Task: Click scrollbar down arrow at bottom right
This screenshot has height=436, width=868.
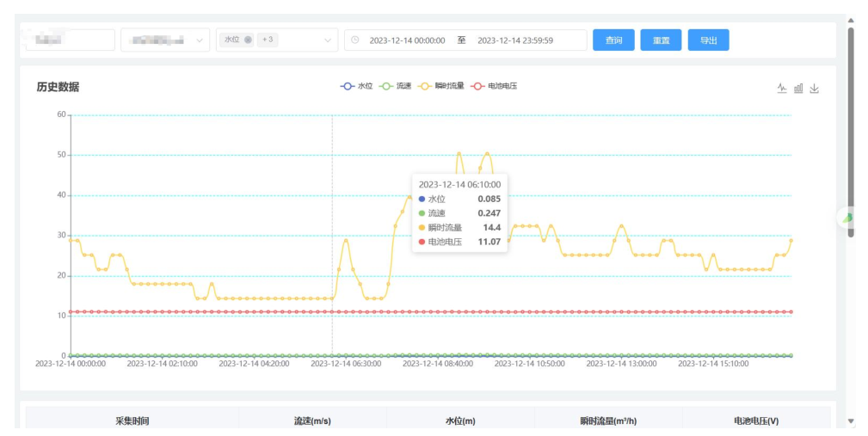Action: coord(851,421)
